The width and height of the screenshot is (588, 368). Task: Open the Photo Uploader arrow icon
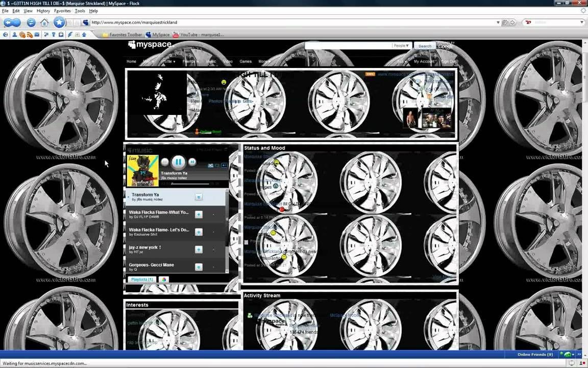pyautogui.click(x=84, y=35)
